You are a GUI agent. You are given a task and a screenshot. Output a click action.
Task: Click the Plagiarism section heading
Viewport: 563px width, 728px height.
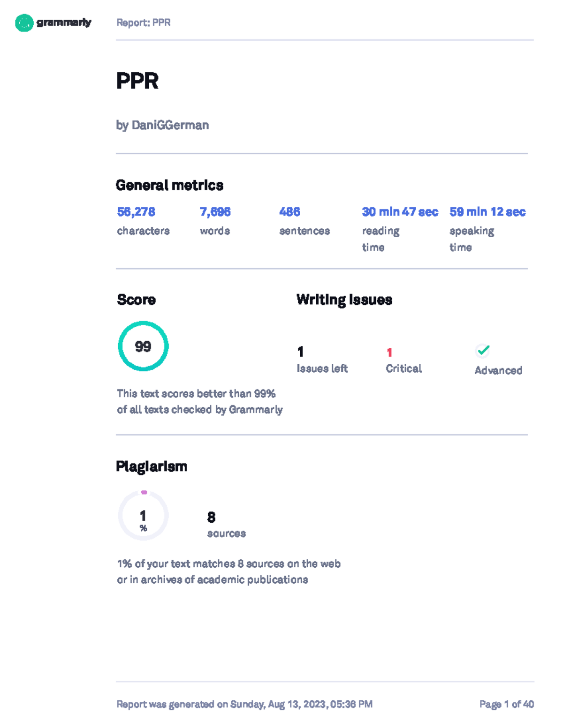coord(152,466)
